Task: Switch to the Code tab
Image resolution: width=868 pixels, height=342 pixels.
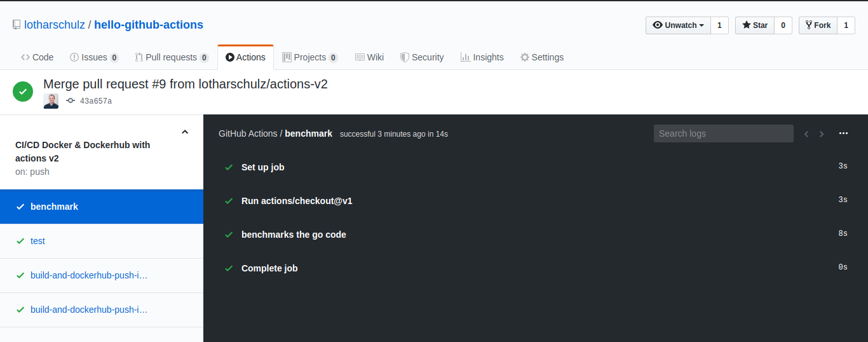Action: tap(37, 57)
